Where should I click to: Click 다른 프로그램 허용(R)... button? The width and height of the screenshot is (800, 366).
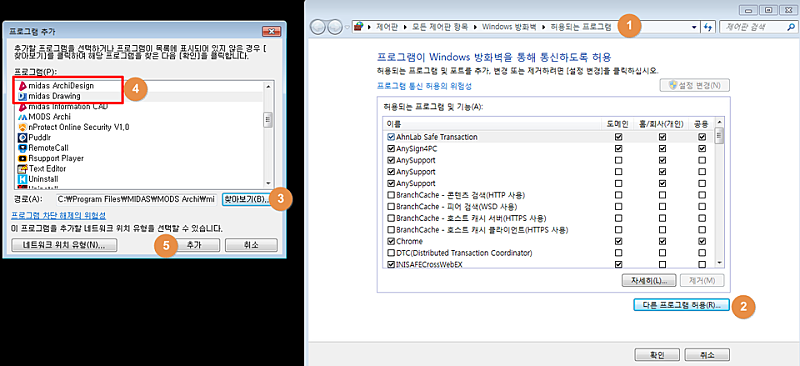point(681,305)
